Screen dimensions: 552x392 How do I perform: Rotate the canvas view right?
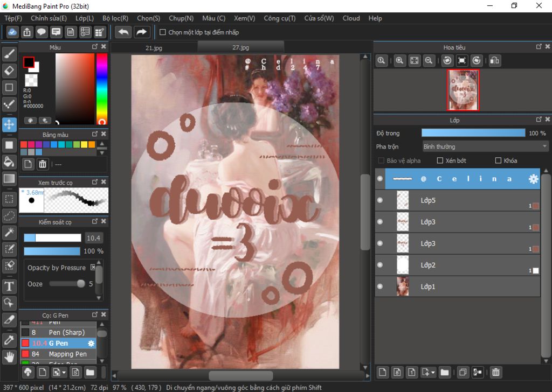point(477,60)
